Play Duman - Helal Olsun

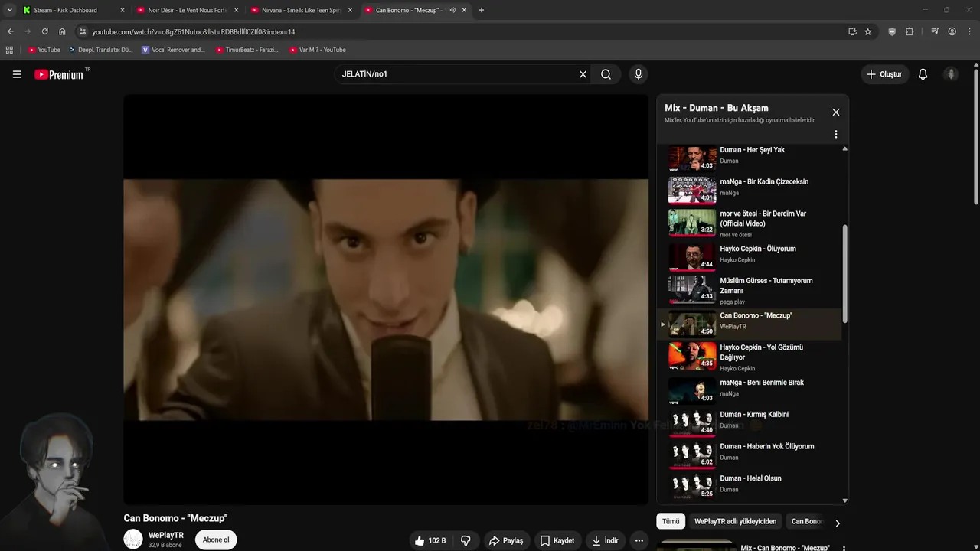[750, 485]
